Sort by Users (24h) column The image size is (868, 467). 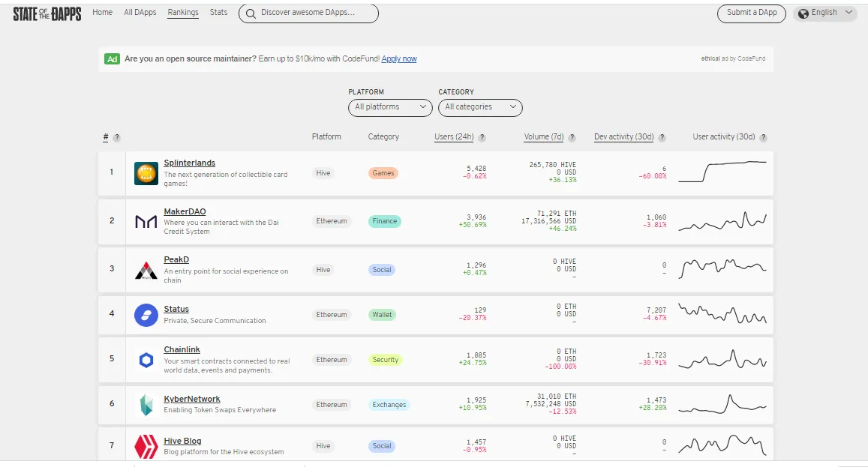coord(454,136)
